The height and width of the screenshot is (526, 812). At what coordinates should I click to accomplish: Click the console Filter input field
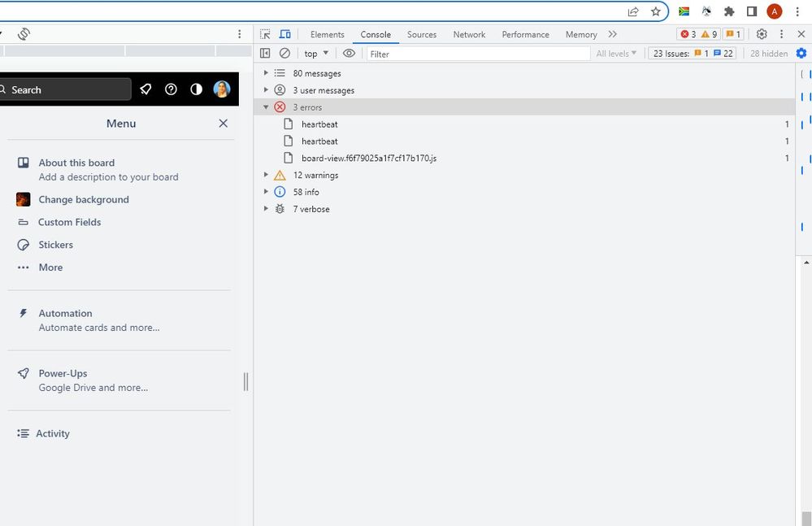click(x=478, y=54)
